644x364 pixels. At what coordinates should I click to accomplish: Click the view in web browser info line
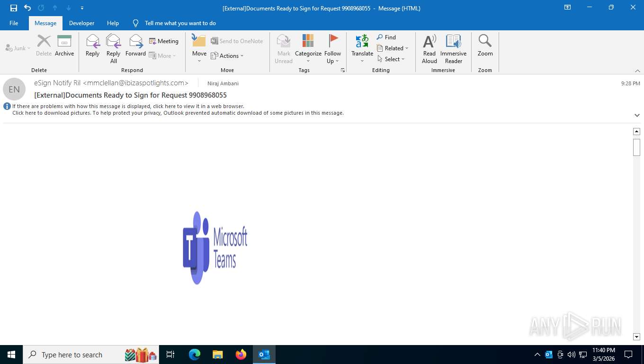[x=128, y=106]
